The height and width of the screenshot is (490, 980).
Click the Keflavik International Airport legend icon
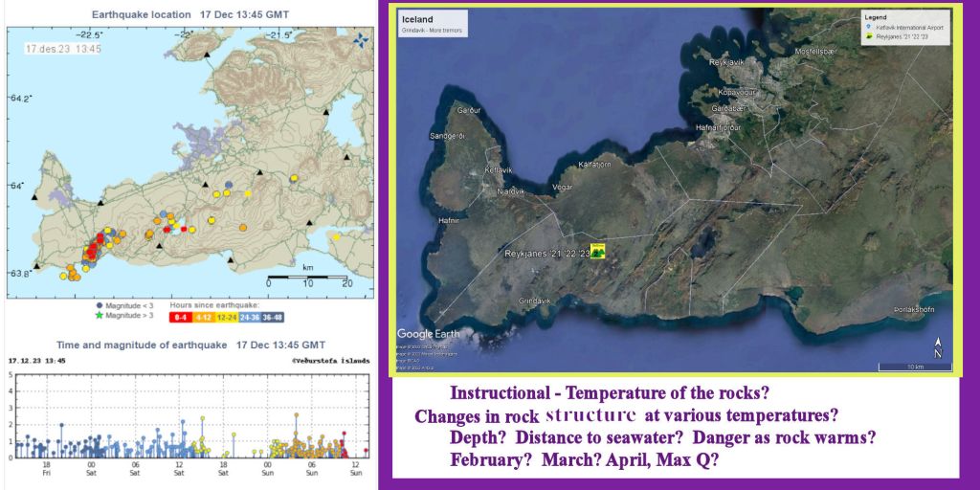[870, 26]
